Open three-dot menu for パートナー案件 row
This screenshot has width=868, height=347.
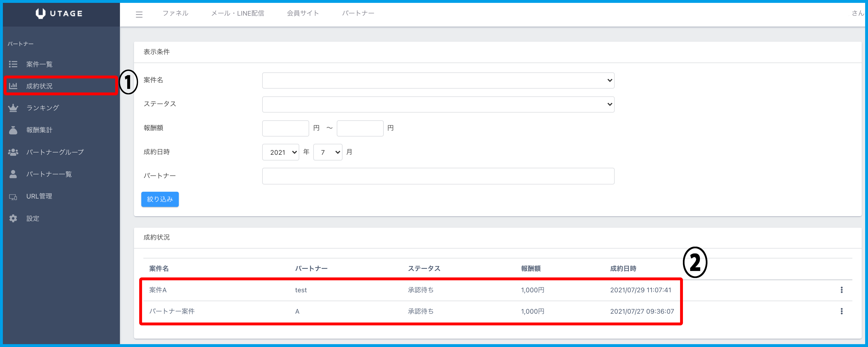click(841, 311)
